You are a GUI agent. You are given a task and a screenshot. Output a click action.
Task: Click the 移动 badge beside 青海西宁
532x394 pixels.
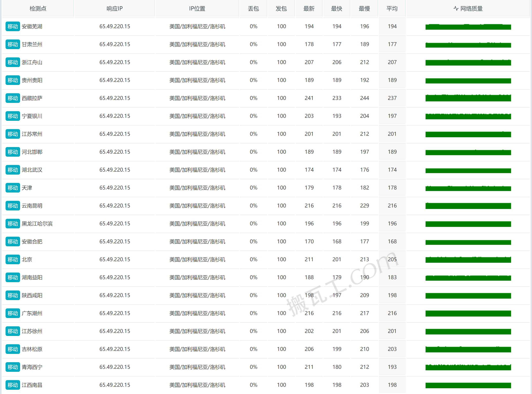13,367
